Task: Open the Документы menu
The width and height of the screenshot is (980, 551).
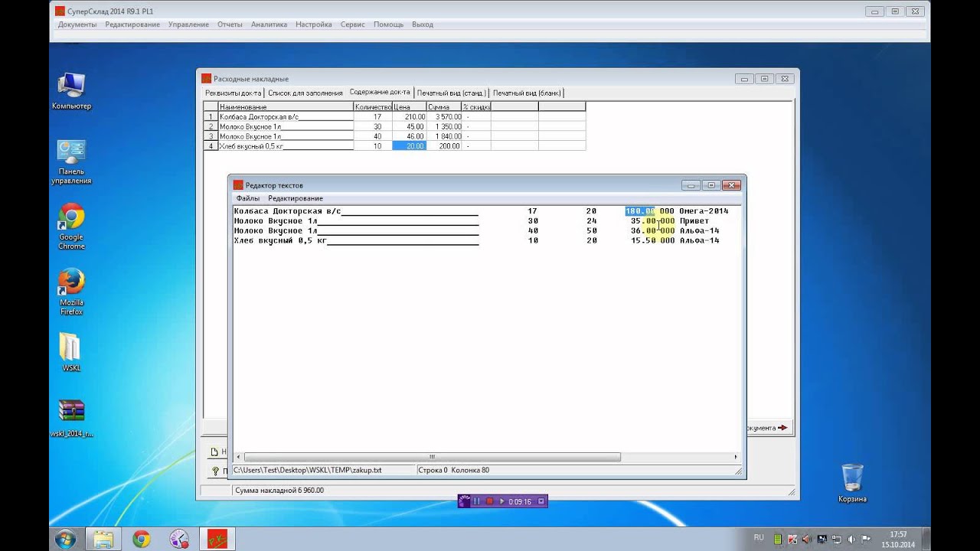Action: (77, 24)
